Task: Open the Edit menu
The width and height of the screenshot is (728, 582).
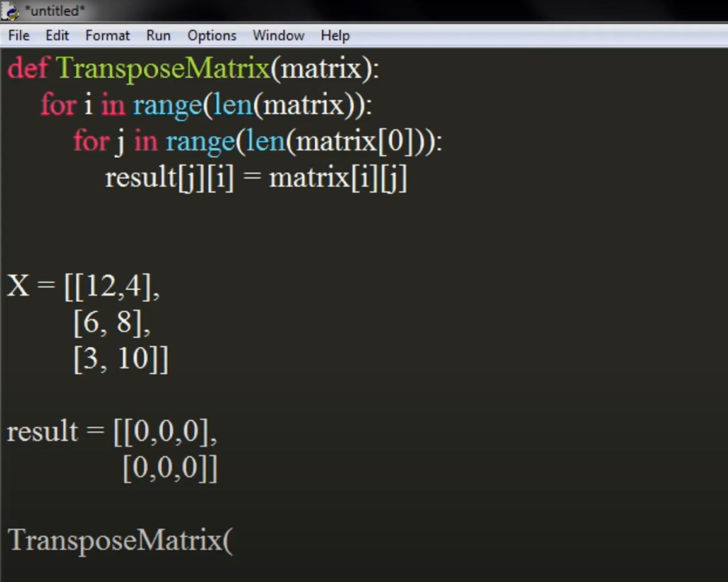Action: coord(57,35)
